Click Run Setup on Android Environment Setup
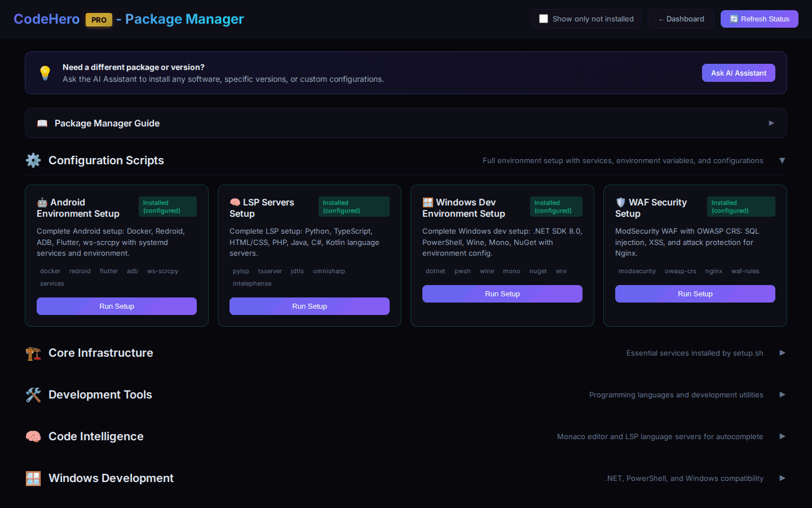The height and width of the screenshot is (508, 812). tap(116, 306)
